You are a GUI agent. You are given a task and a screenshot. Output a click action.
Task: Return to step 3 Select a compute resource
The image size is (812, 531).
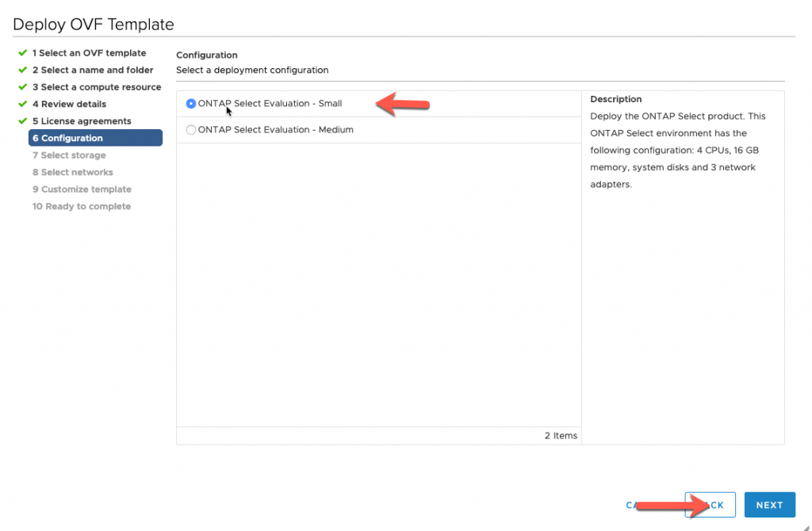coord(97,87)
